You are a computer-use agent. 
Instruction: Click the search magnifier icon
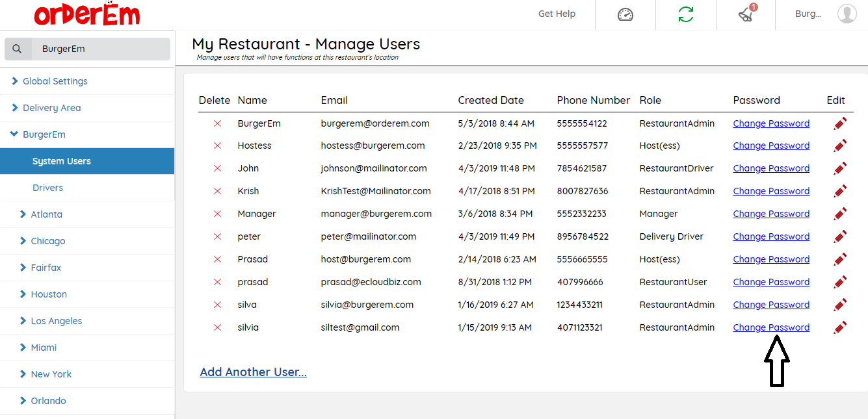click(18, 49)
